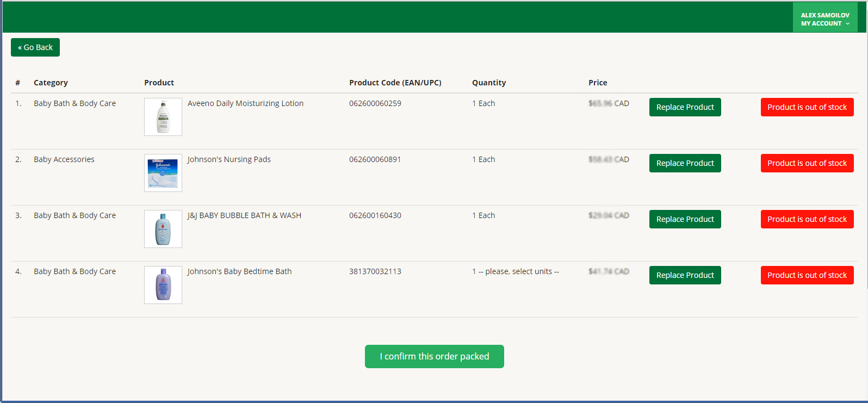Open Johnson's Nursing Pads thumbnail image
Viewport: 868px width, 403px height.
point(163,173)
